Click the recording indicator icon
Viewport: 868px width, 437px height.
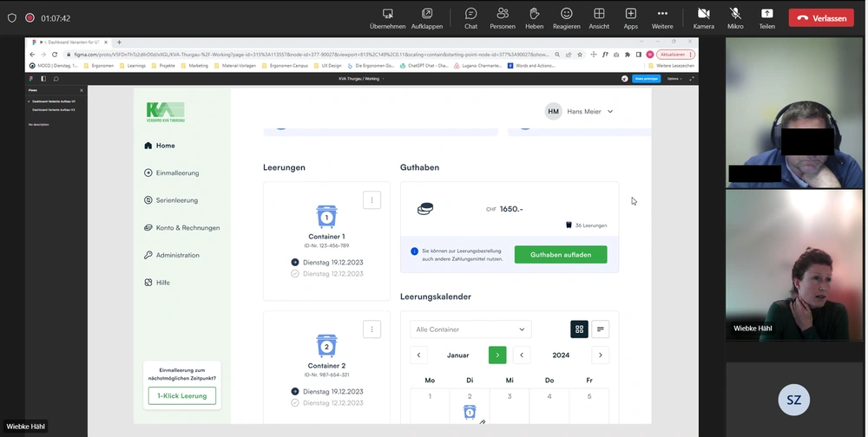click(30, 17)
